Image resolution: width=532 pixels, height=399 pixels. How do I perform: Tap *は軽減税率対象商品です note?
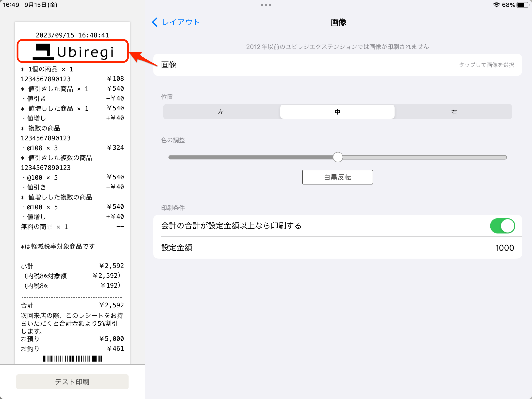58,246
